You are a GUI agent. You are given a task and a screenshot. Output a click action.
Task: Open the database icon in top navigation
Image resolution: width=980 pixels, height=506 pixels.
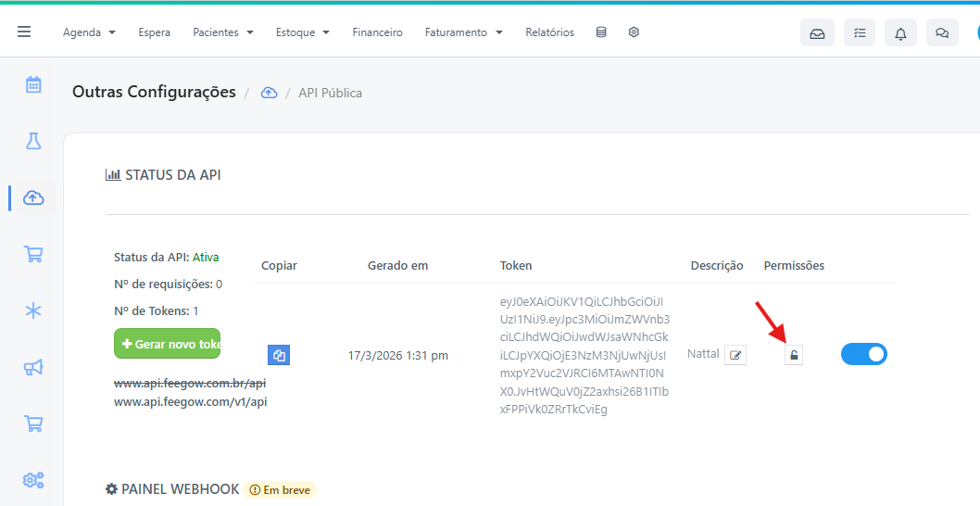(600, 32)
